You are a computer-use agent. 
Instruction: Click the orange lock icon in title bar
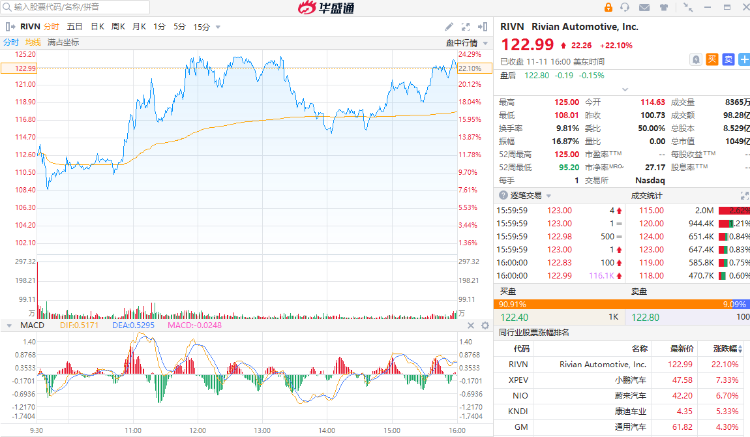608,7
